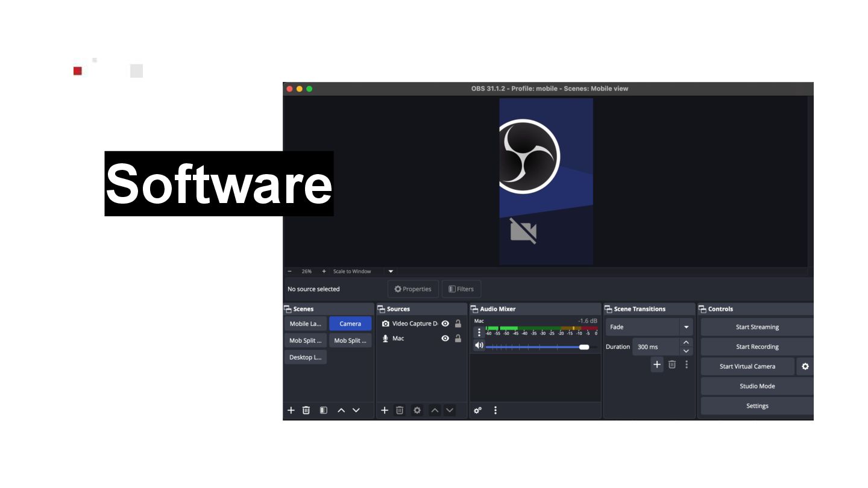Move scene up with Scenes up arrow
Viewport: 868px width, 488px height.
click(341, 410)
